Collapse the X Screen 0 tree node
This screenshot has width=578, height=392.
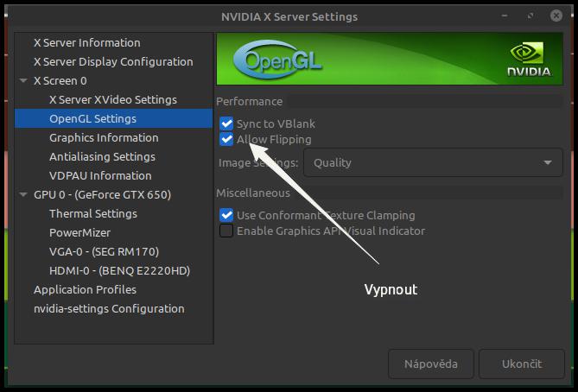23,81
